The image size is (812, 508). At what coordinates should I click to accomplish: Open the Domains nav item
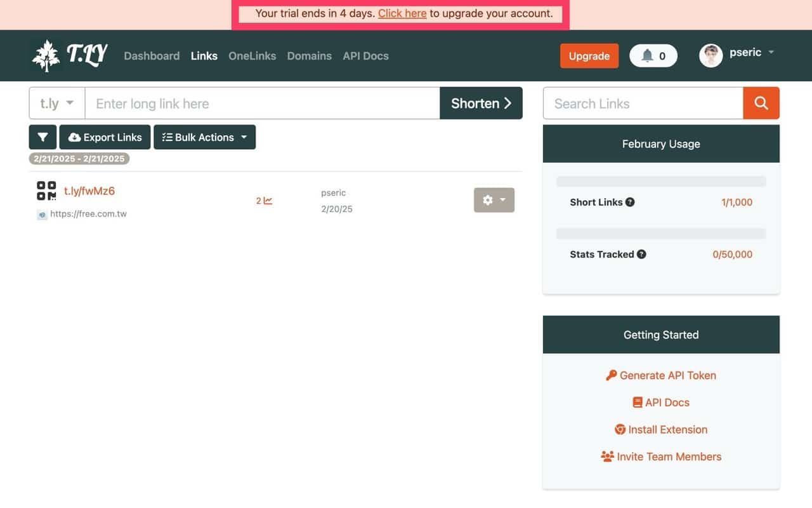(310, 56)
